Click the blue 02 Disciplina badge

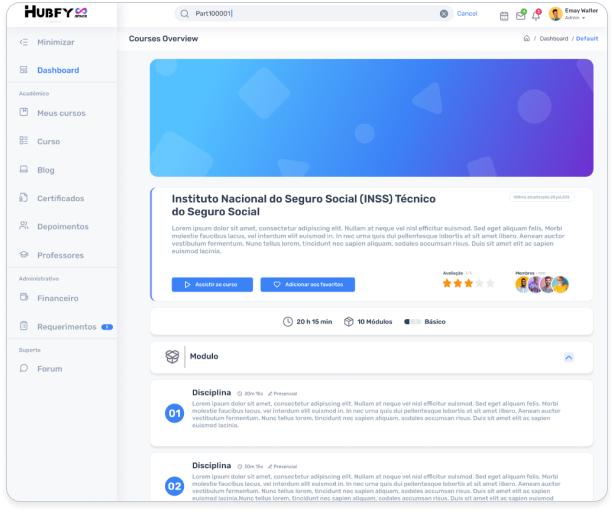(175, 486)
